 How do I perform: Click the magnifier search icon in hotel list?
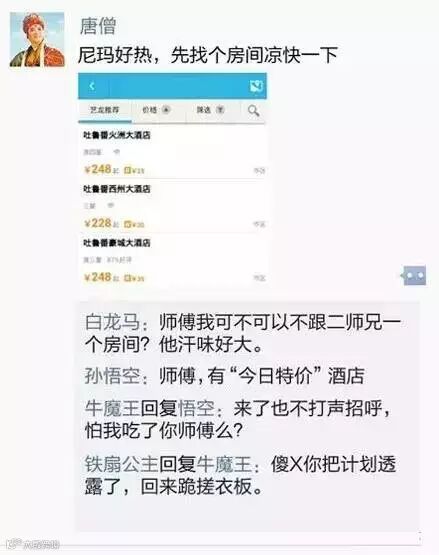253,111
